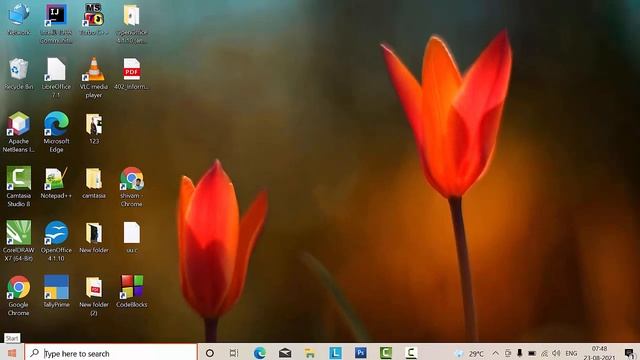Select the folder named 123
This screenshot has width=640, height=360.
93,128
